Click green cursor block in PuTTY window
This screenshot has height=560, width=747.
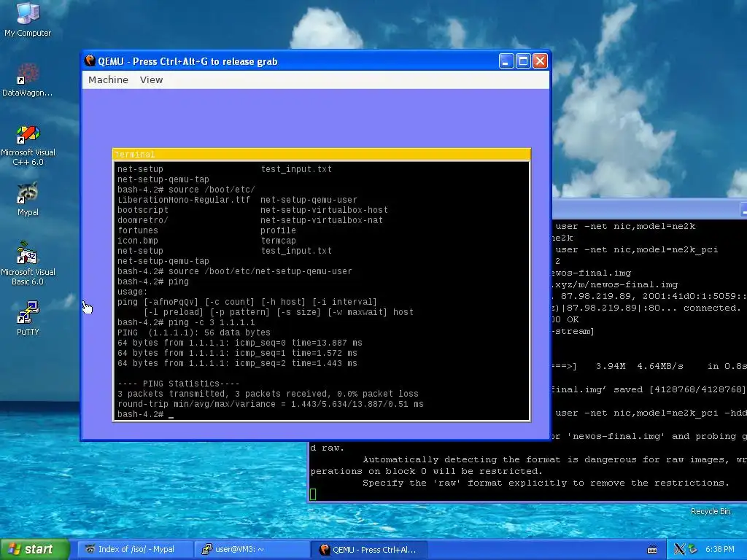point(313,494)
